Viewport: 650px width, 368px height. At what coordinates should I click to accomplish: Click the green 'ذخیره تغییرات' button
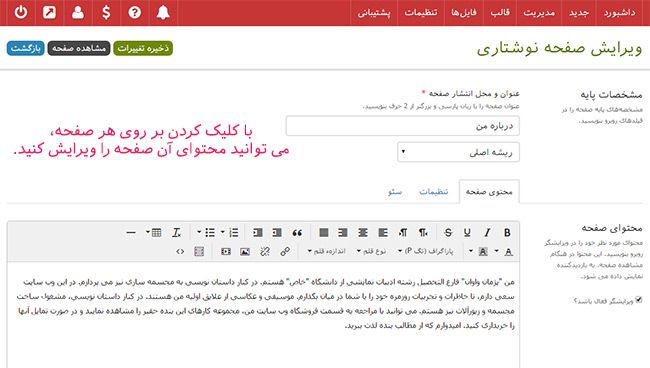pyautogui.click(x=143, y=48)
